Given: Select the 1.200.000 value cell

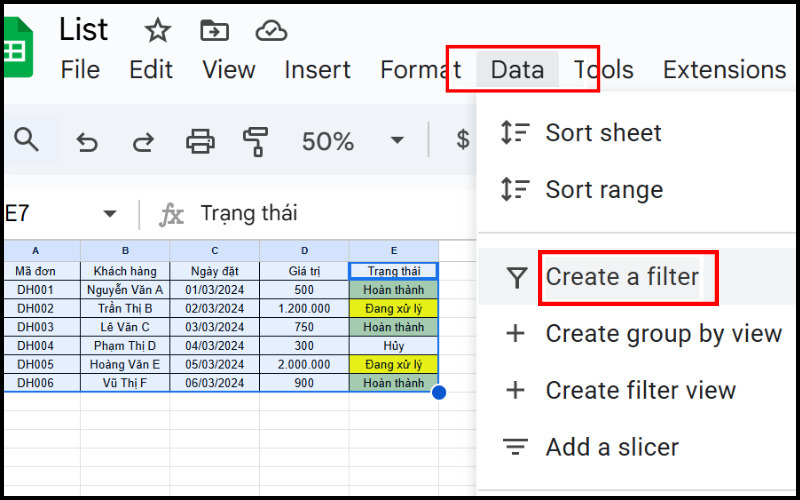Looking at the screenshot, I should 305,309.
